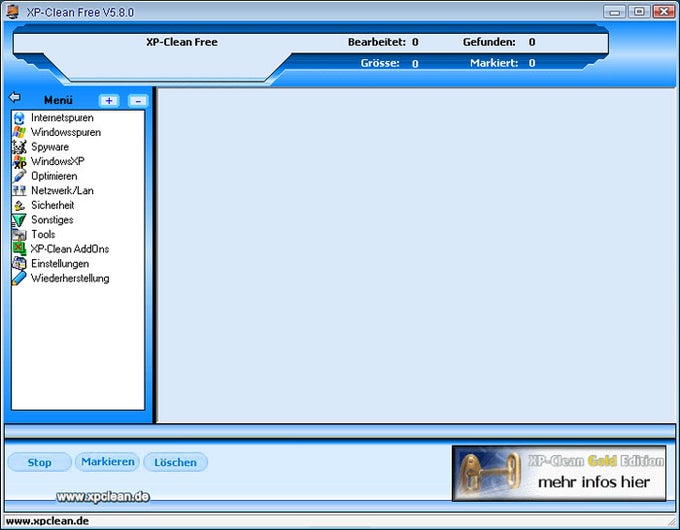This screenshot has width=680, height=530.
Task: Click the Einstellungen icon
Action: point(19,264)
